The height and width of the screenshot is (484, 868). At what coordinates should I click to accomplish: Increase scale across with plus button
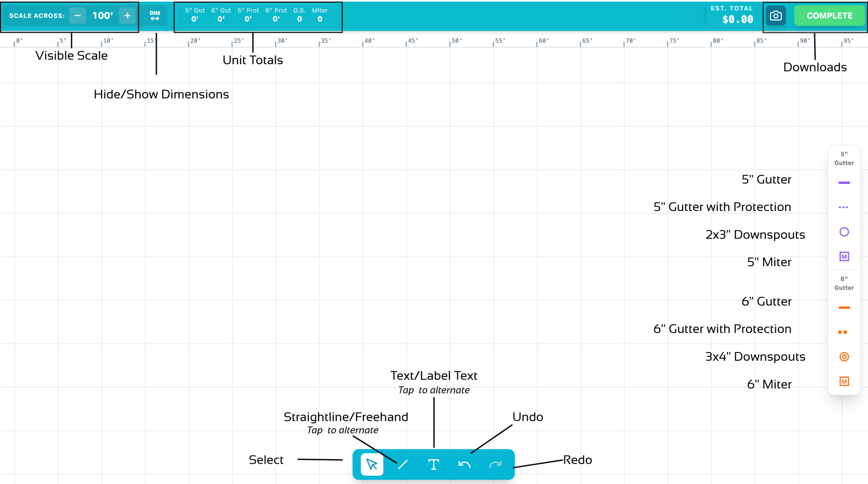[127, 16]
